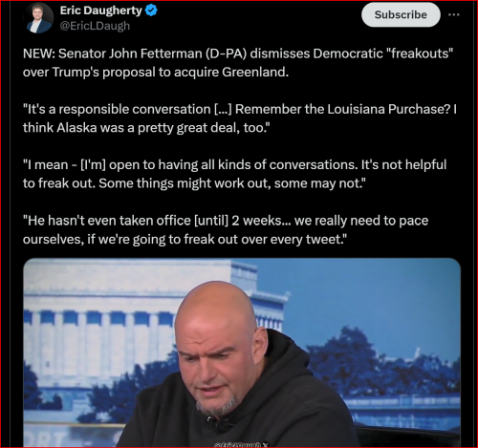
Task: Open Eric Daugherty's profile avatar
Action: 38,18
